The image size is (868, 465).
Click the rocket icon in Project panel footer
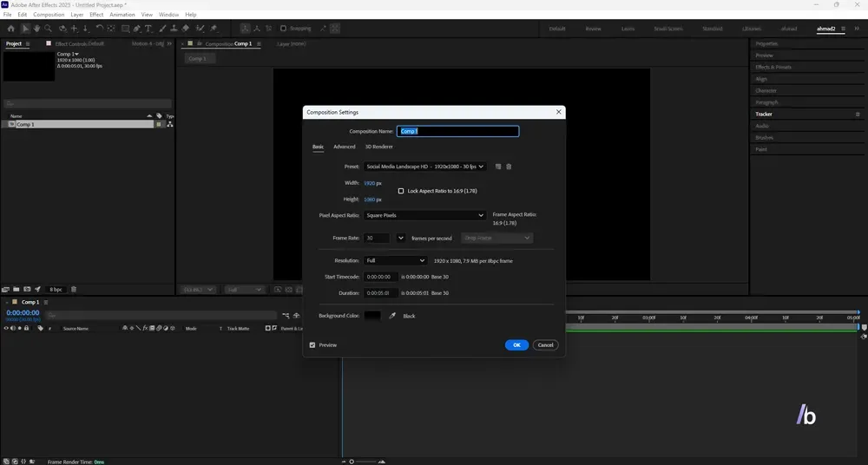(x=37, y=289)
